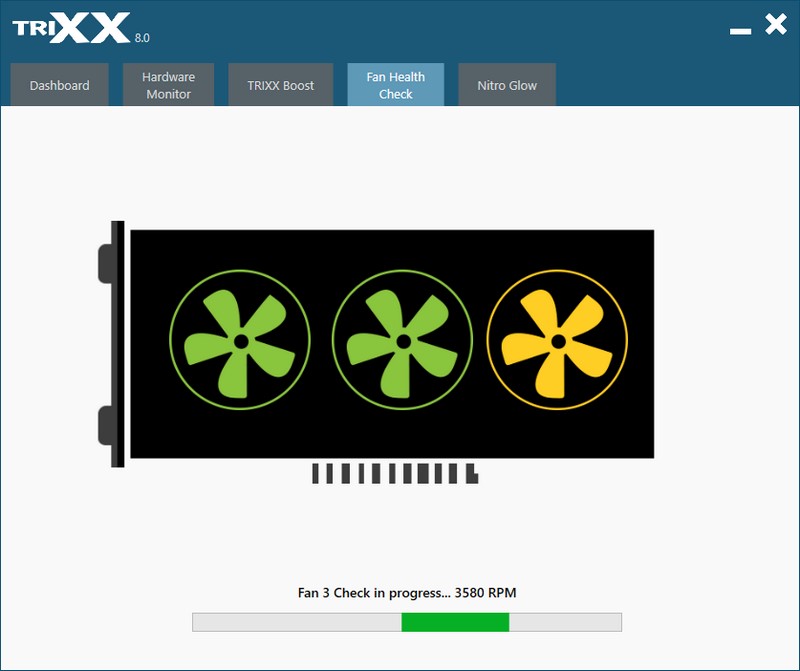The width and height of the screenshot is (800, 671).
Task: Go to the Nitro Glow tab
Action: click(507, 85)
